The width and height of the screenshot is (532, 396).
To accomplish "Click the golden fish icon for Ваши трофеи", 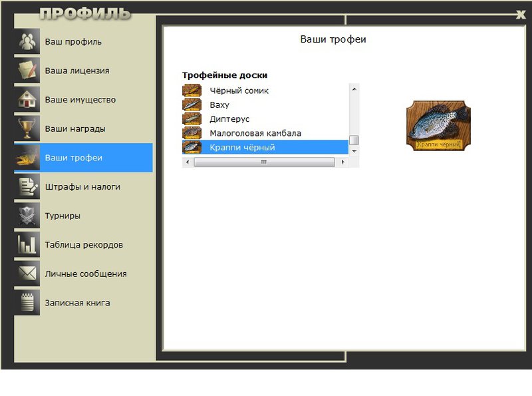I will coord(27,158).
